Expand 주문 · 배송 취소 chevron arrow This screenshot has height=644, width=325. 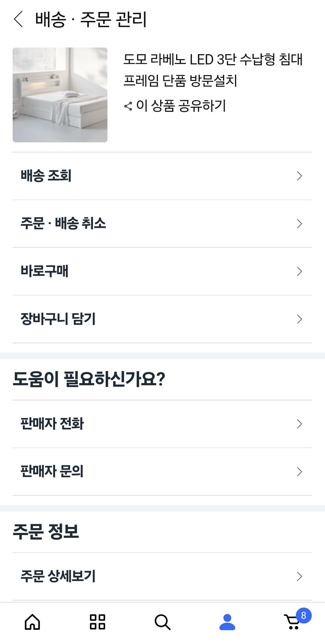299,224
